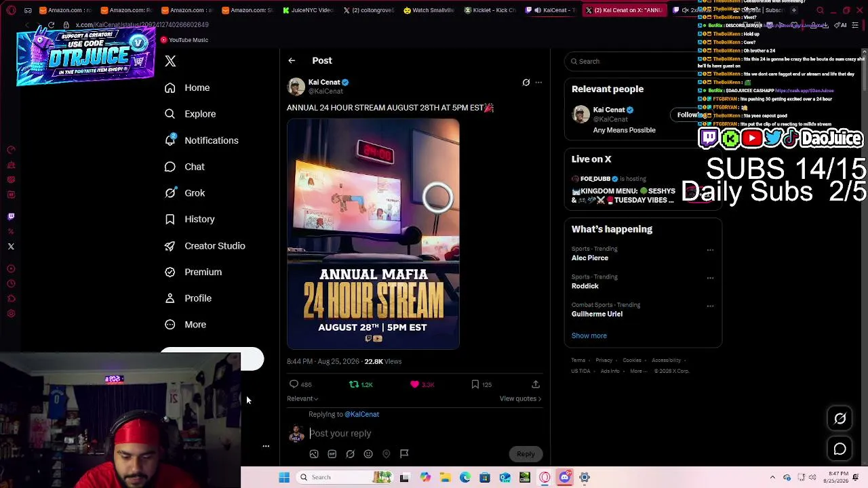Open the emoji picker for the reply
Image resolution: width=868 pixels, height=488 pixels.
pyautogui.click(x=368, y=454)
